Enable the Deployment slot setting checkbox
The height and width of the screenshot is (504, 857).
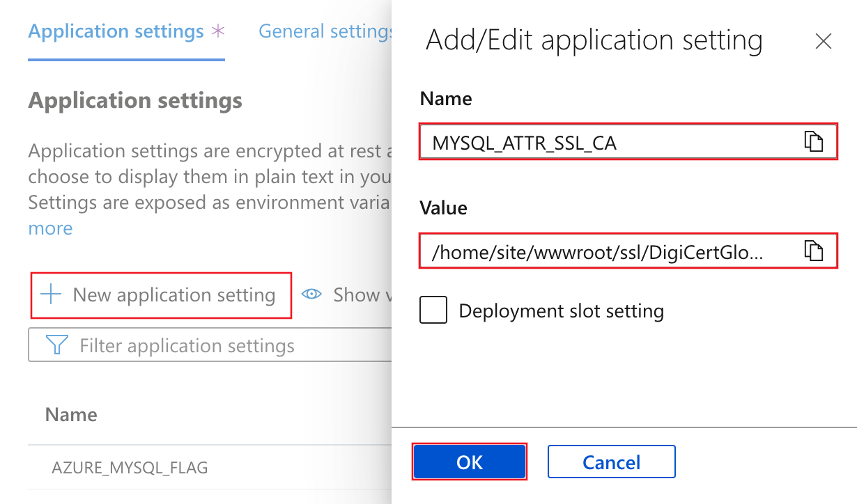click(x=433, y=310)
